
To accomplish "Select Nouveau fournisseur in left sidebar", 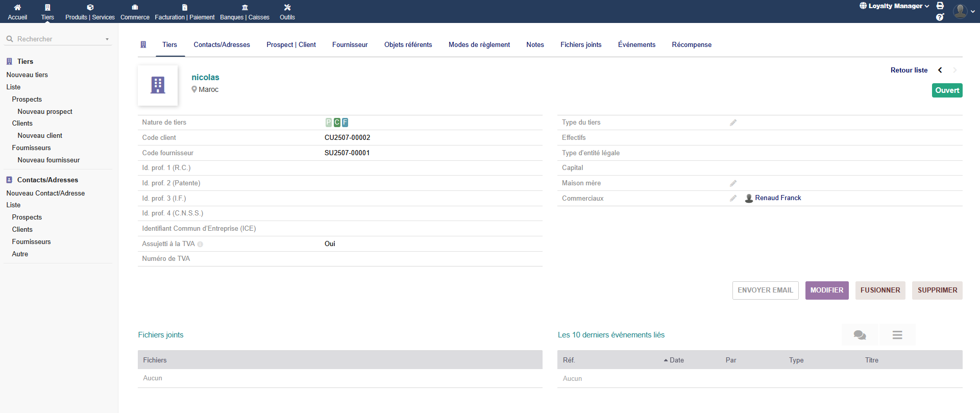I will coord(48,160).
